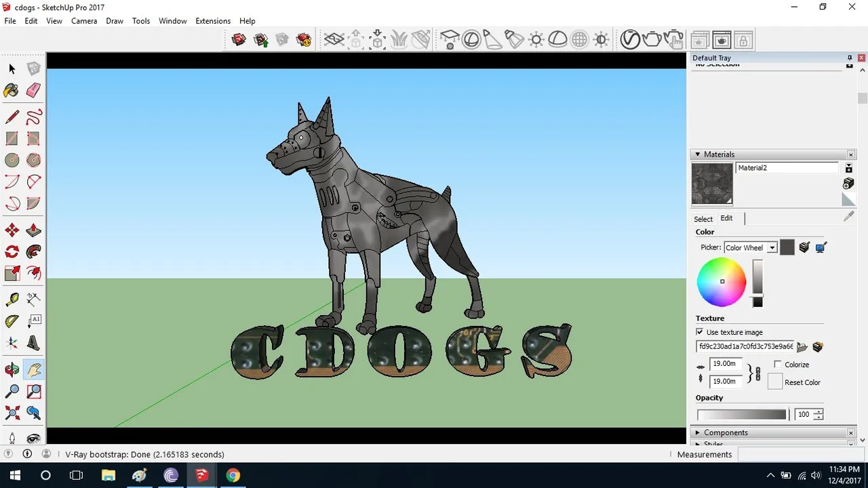Viewport: 868px width, 488px height.
Task: Click inside the color wheel
Action: [x=722, y=282]
